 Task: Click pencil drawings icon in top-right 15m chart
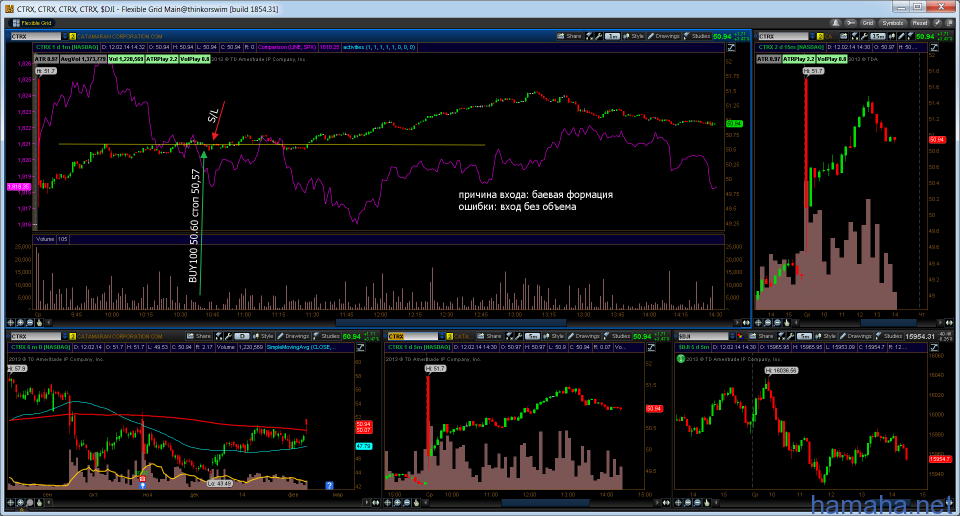pos(901,36)
